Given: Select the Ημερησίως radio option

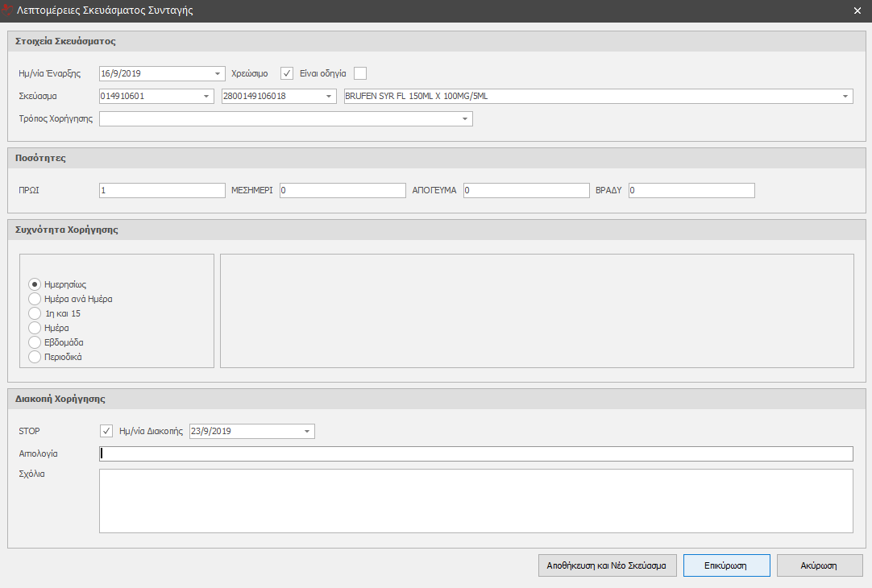Looking at the screenshot, I should [35, 284].
